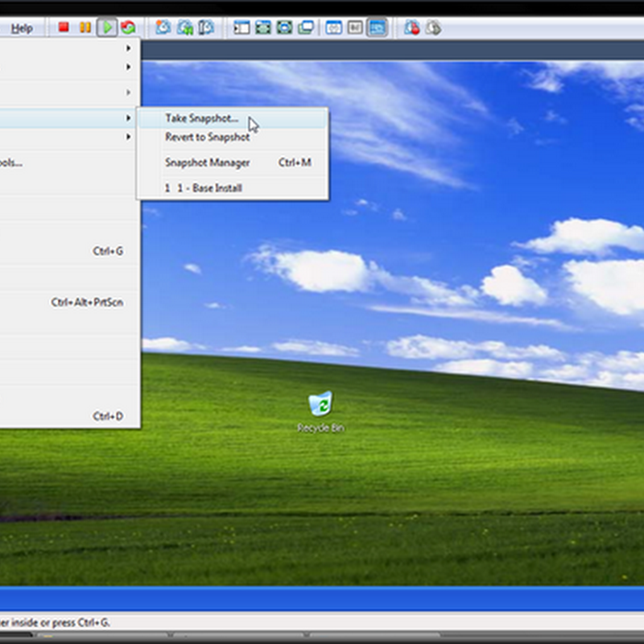Image resolution: width=644 pixels, height=644 pixels.
Task: Open the Help menu
Action: pos(22,28)
